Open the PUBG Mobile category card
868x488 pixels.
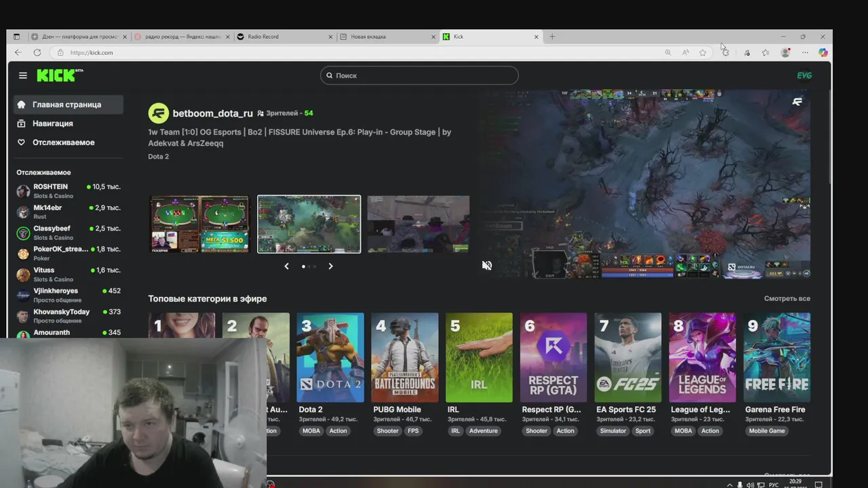tap(405, 357)
